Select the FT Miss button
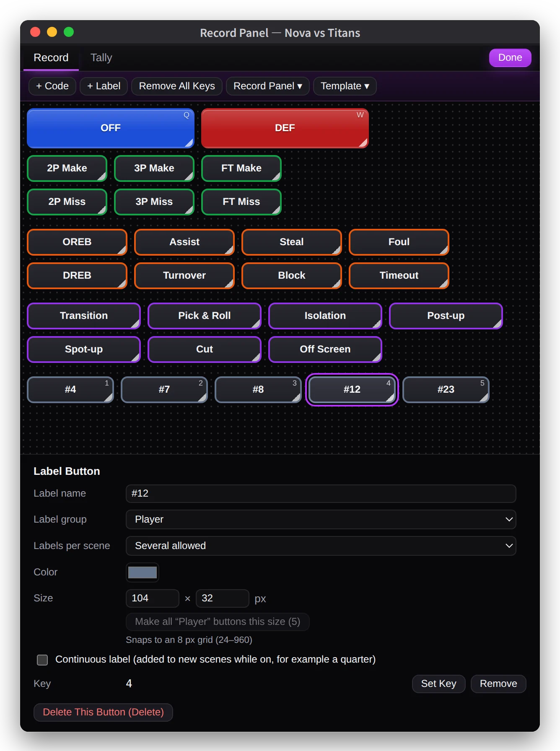The width and height of the screenshot is (560, 751). pos(241,202)
